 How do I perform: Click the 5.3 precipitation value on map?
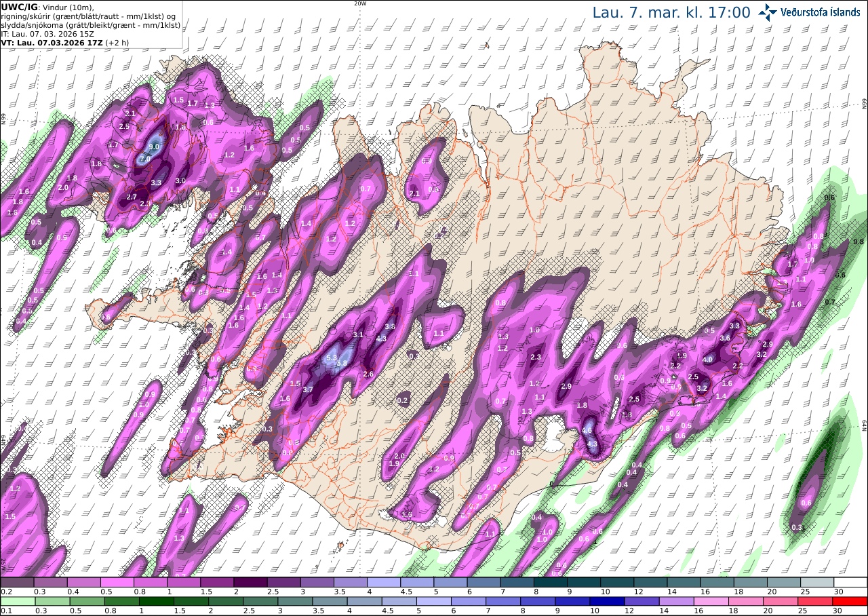point(332,358)
